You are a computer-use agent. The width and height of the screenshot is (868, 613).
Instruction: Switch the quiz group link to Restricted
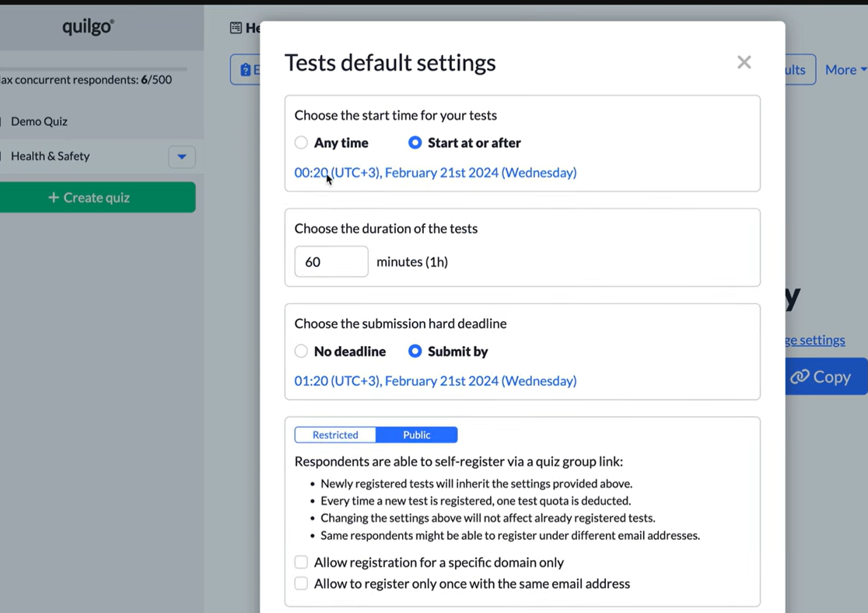tap(334, 435)
